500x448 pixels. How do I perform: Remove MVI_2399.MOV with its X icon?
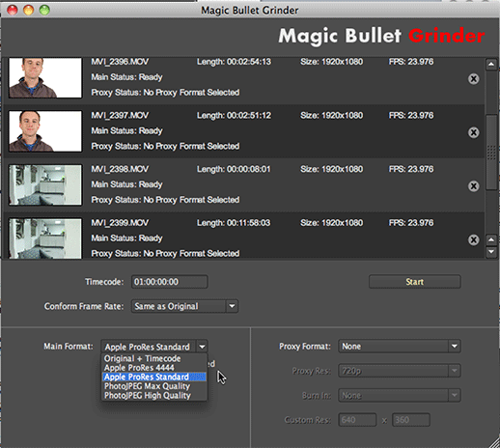[x=473, y=239]
